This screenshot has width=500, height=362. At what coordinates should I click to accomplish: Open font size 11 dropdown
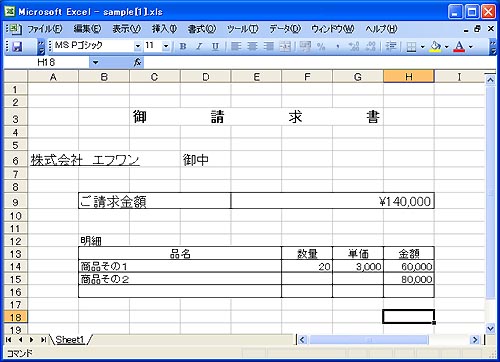tap(166, 46)
